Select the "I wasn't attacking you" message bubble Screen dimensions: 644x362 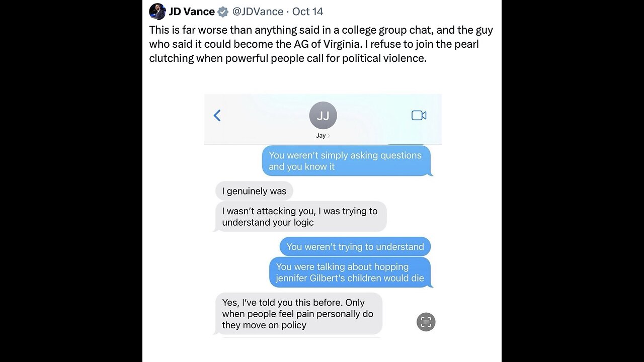(300, 217)
